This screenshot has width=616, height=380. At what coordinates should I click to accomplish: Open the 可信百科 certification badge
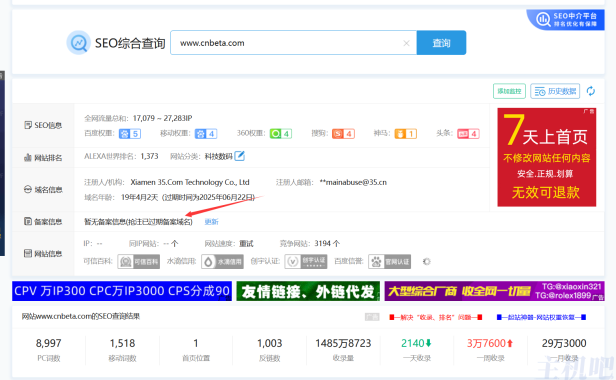(139, 262)
